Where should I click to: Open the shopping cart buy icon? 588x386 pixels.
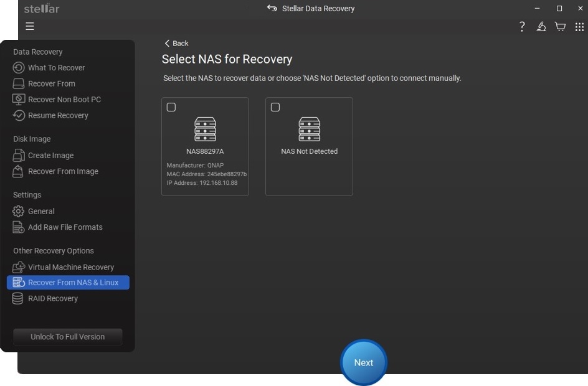tap(560, 27)
